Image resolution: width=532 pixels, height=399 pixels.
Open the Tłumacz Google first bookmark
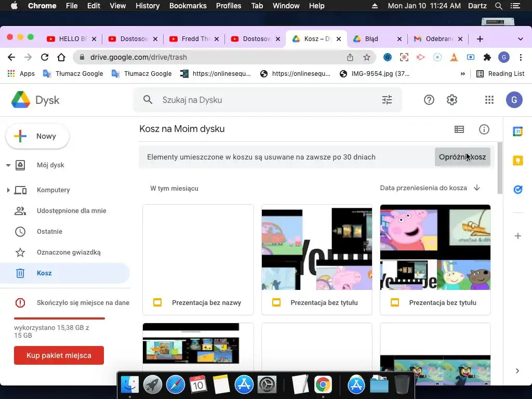click(73, 74)
